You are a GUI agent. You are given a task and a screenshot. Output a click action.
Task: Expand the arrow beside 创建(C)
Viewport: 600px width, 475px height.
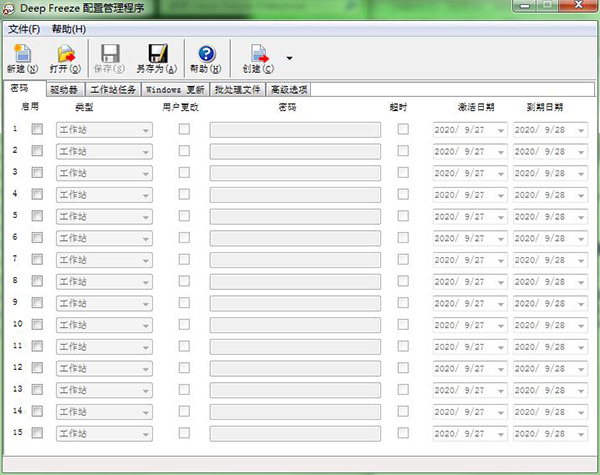coord(290,58)
